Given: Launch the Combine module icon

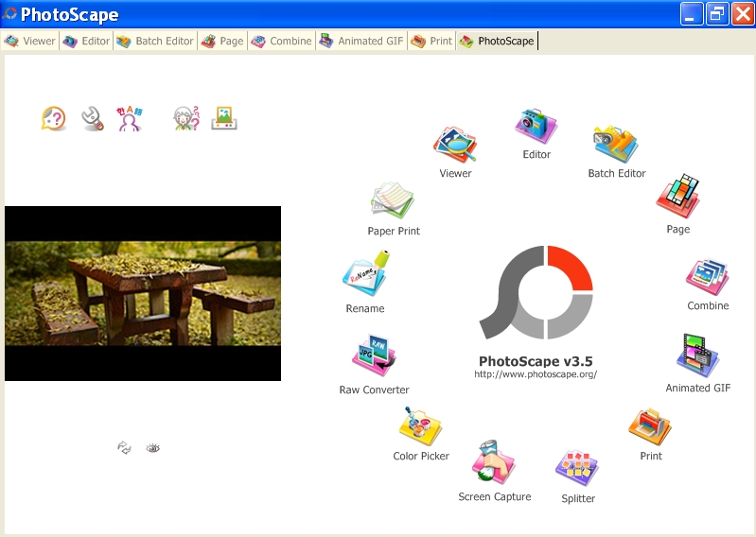Looking at the screenshot, I should (708, 277).
